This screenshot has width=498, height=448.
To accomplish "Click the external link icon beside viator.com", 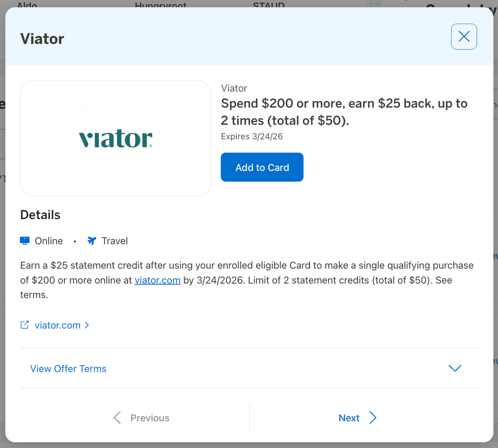I will tap(25, 325).
